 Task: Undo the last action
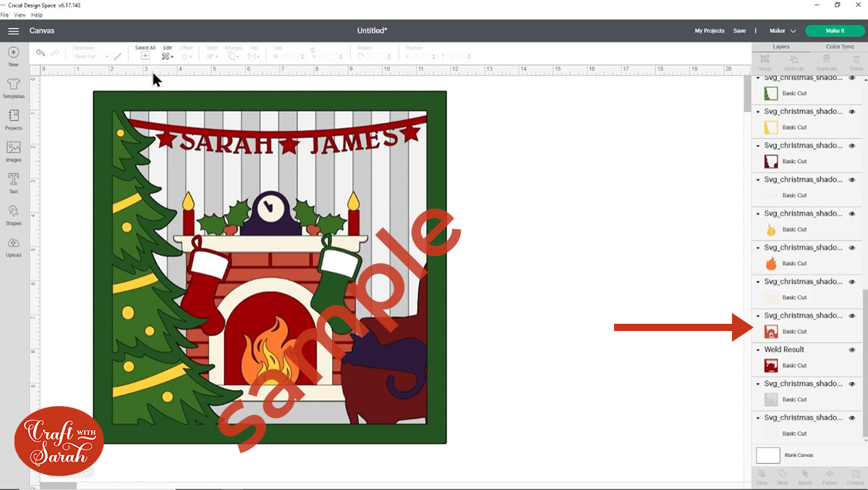[41, 53]
